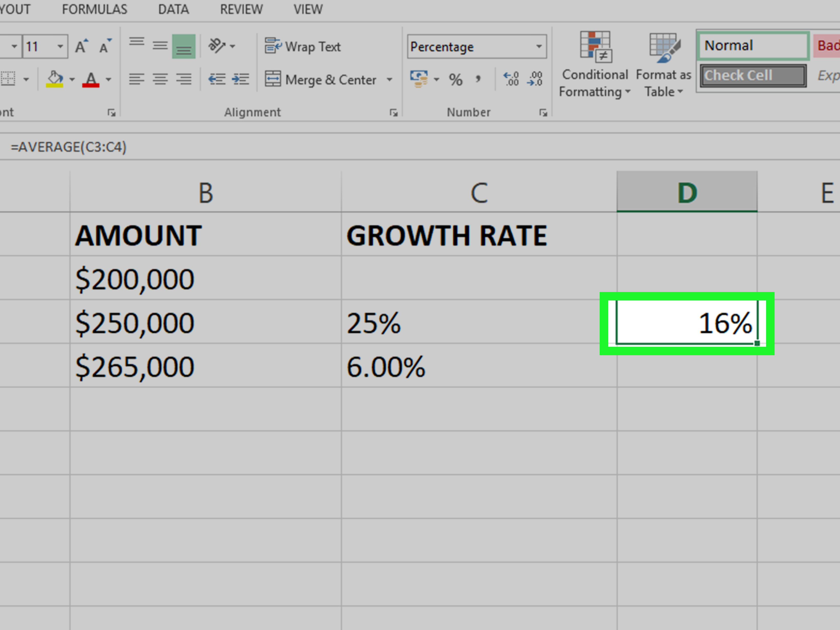Expand the fill color dropdown arrow
Image resolution: width=840 pixels, height=630 pixels.
72,79
